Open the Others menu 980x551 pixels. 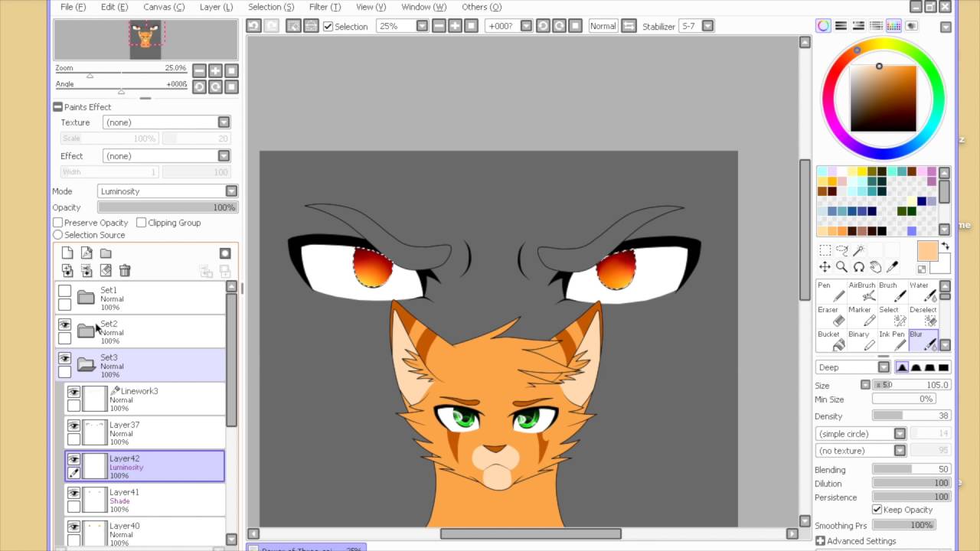coord(482,7)
